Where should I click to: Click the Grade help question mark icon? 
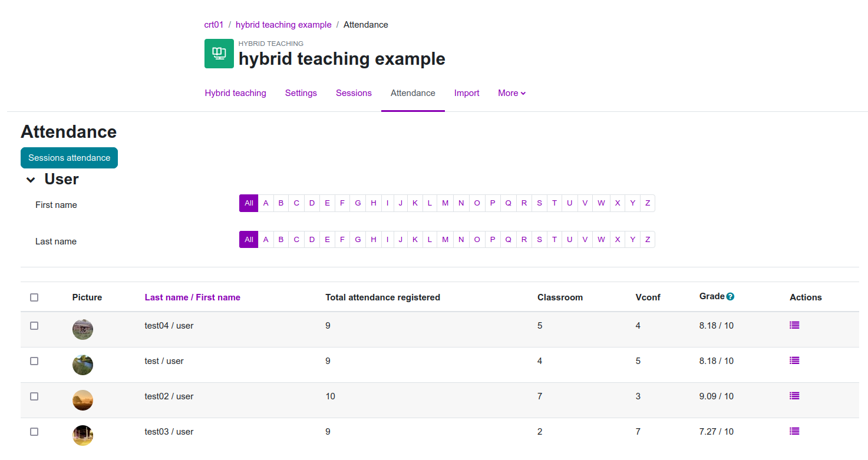pyautogui.click(x=730, y=297)
